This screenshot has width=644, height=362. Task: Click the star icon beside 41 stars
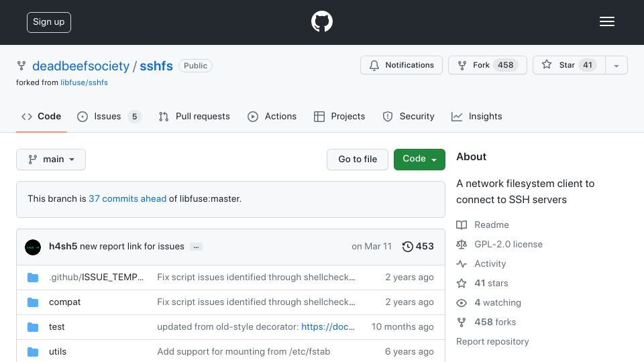coord(462,283)
